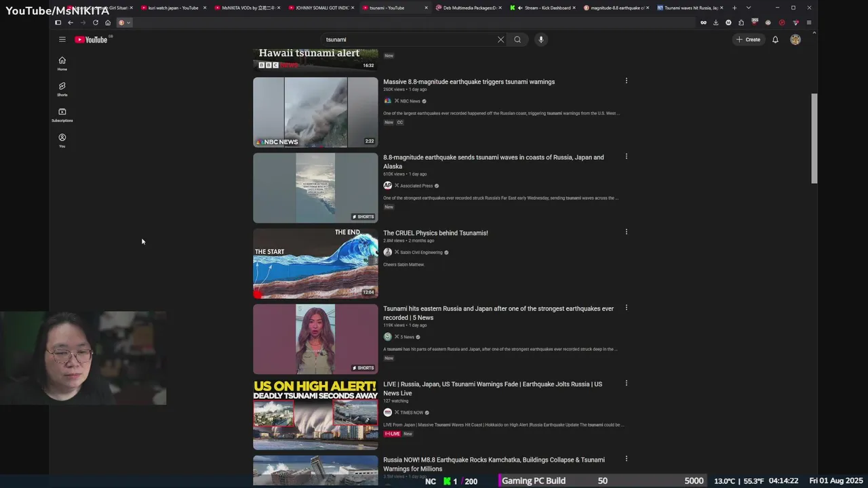Screen dimensions: 868x488
Task: Open Sabin Civil Engineering channel name link
Action: click(x=420, y=252)
